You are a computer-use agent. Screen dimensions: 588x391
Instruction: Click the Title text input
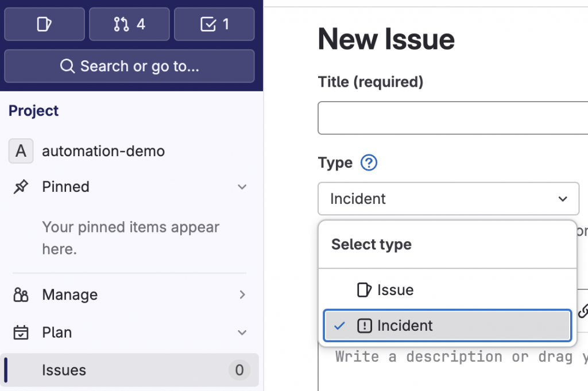click(452, 118)
